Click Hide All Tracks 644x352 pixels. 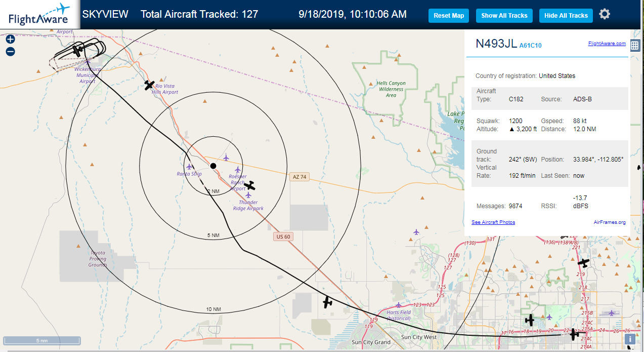(566, 16)
